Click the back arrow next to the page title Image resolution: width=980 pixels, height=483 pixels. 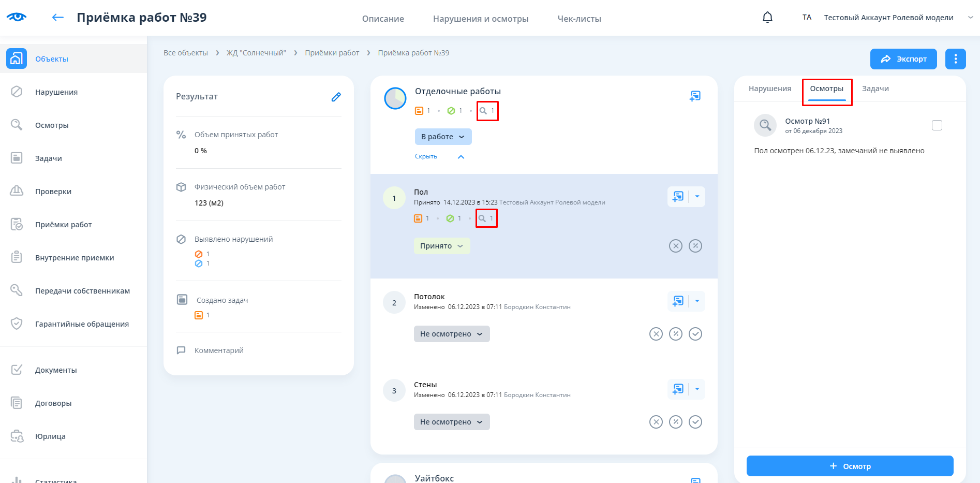(x=57, y=18)
